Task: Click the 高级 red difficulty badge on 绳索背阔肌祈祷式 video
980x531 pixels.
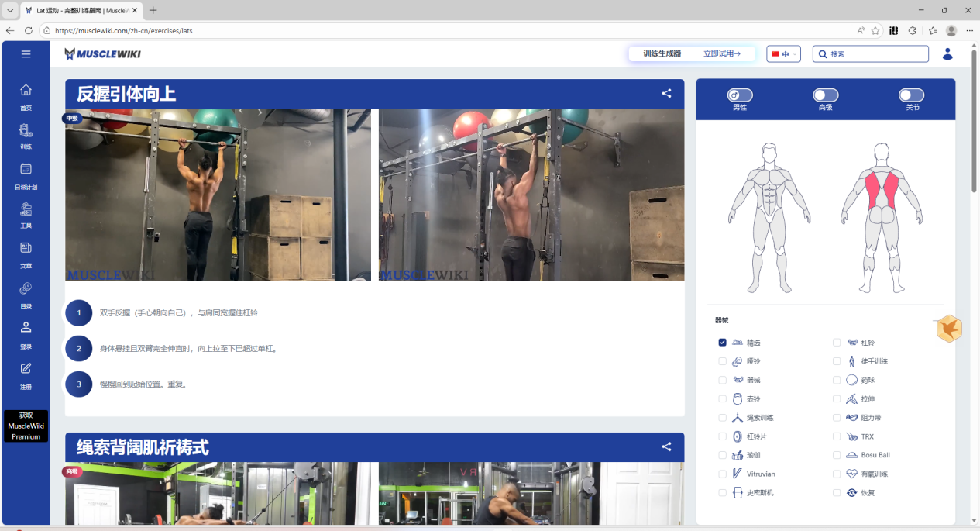Action: coord(72,471)
